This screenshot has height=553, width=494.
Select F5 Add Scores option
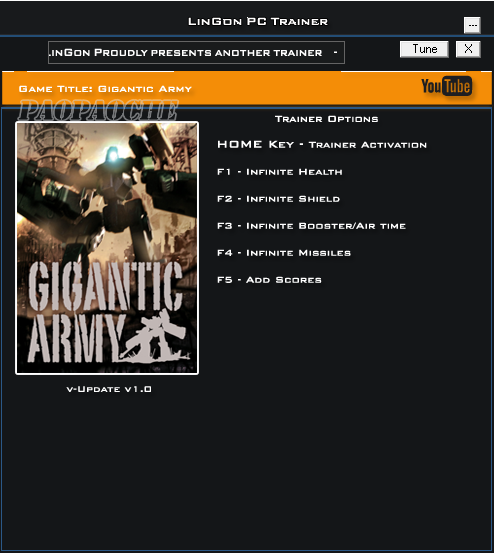click(269, 280)
